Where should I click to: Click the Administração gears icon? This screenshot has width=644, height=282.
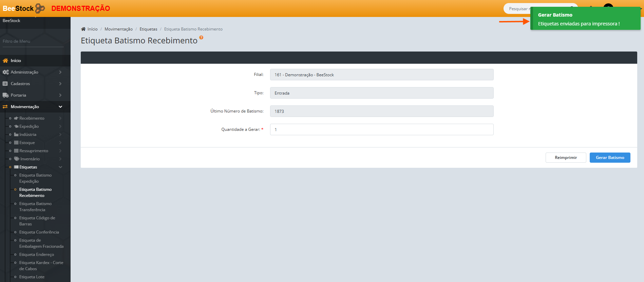point(5,72)
